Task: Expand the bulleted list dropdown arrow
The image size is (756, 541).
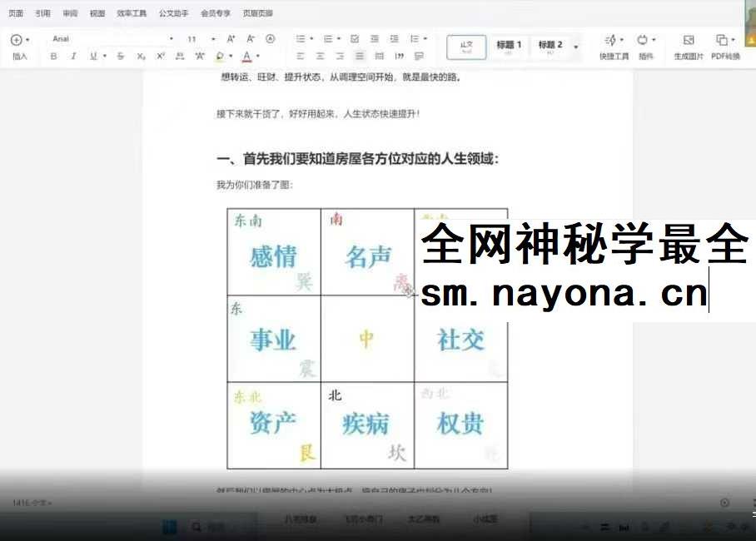Action: coord(311,38)
